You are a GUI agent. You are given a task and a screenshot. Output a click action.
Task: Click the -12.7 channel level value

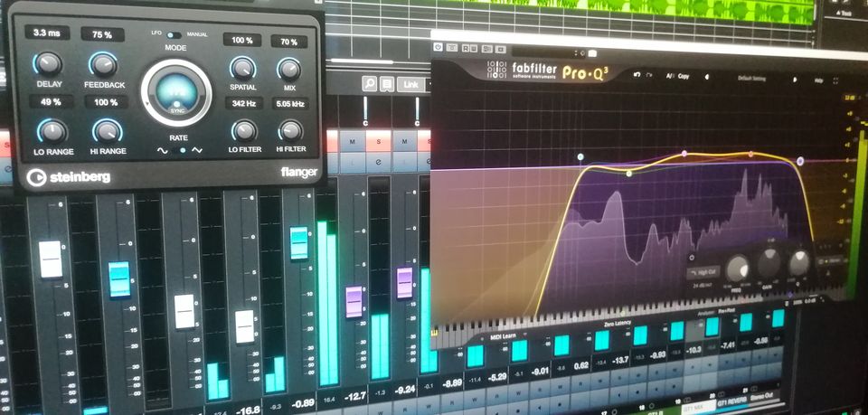(x=356, y=395)
